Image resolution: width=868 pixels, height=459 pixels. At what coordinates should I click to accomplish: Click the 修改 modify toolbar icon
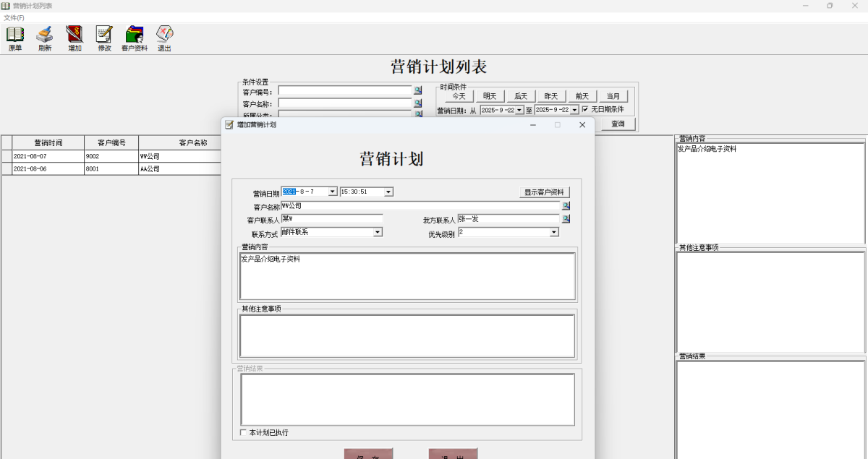(103, 38)
